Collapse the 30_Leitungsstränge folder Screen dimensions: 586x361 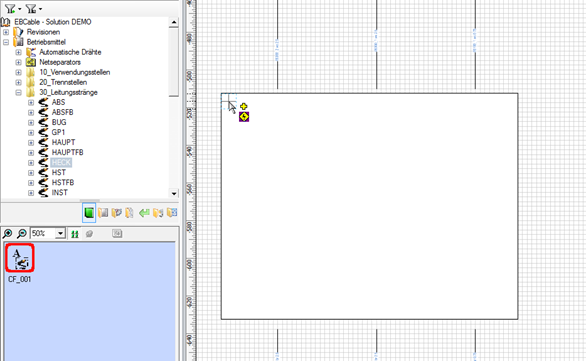pyautogui.click(x=18, y=92)
